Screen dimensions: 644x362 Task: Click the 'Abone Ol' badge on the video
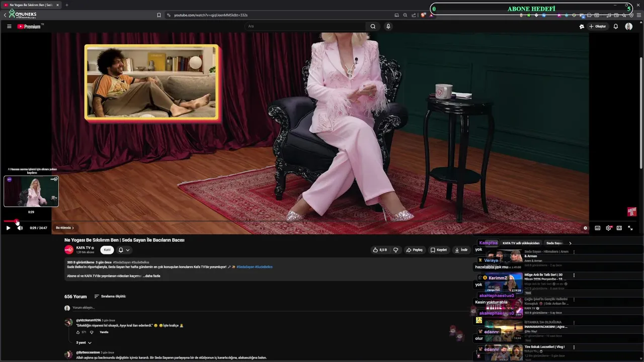[632, 212]
